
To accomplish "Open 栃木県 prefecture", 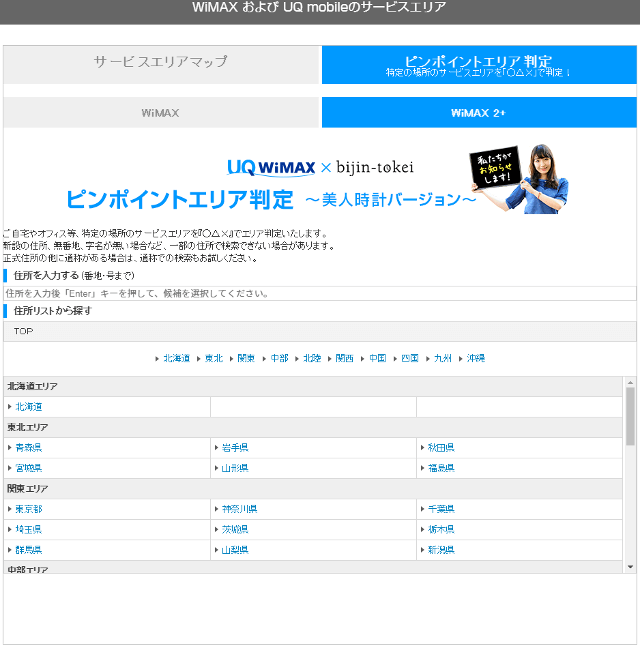I will [x=441, y=529].
